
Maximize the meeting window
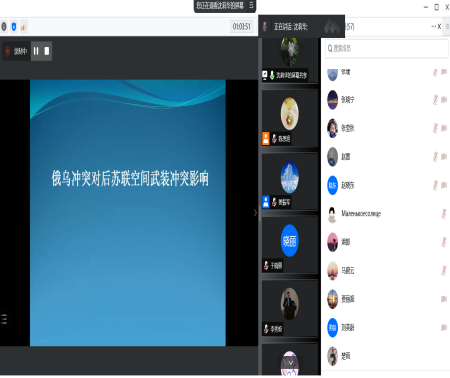437,7
